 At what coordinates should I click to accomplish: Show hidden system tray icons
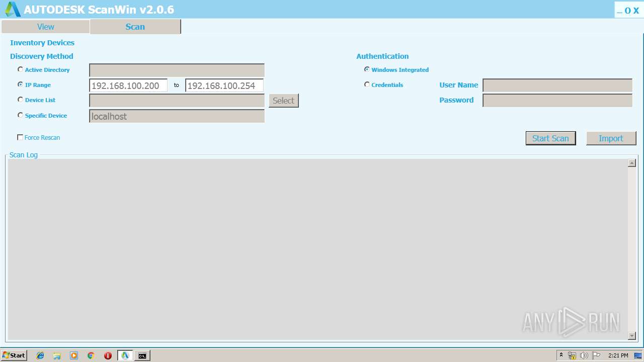[561, 355]
